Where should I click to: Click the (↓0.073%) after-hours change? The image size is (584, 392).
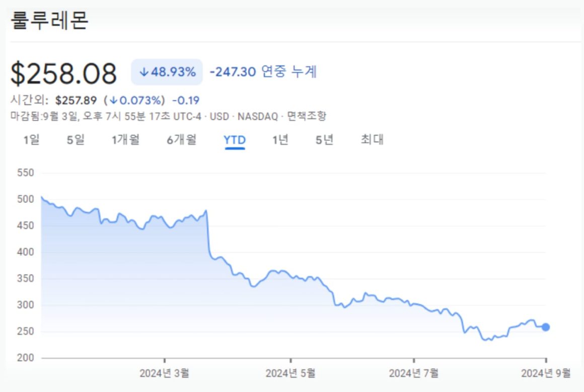[x=134, y=100]
